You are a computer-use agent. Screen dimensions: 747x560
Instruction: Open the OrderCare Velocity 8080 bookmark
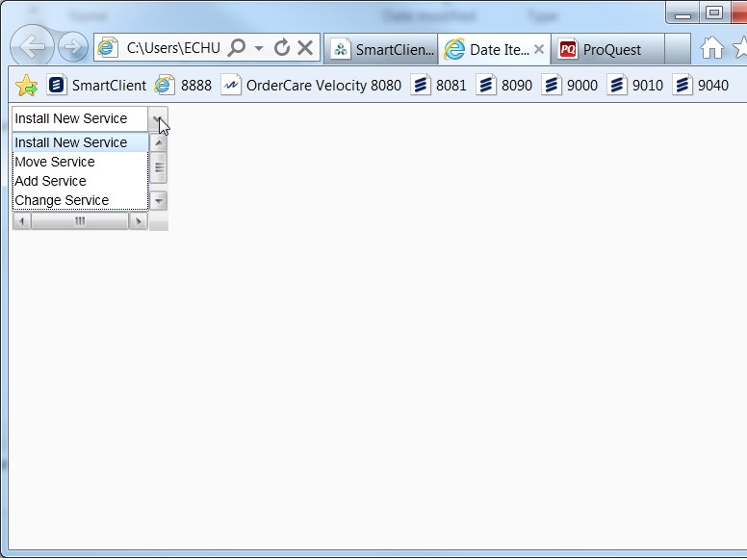pos(311,86)
